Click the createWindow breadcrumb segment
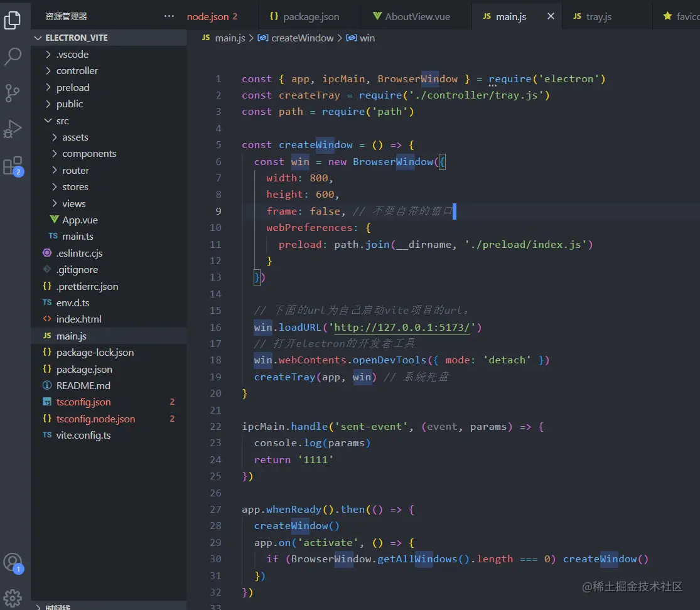 (296, 38)
